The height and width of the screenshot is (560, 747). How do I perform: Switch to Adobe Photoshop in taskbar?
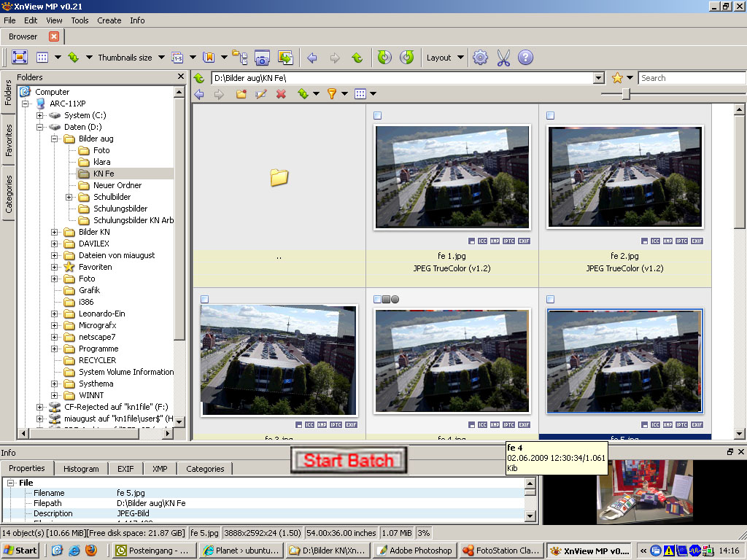pyautogui.click(x=415, y=551)
